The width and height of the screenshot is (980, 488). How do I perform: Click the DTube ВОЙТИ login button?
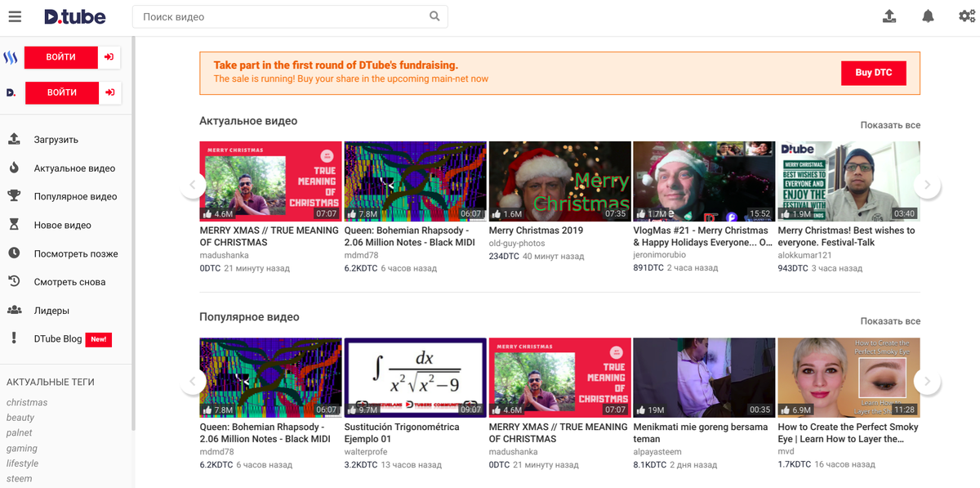[61, 92]
